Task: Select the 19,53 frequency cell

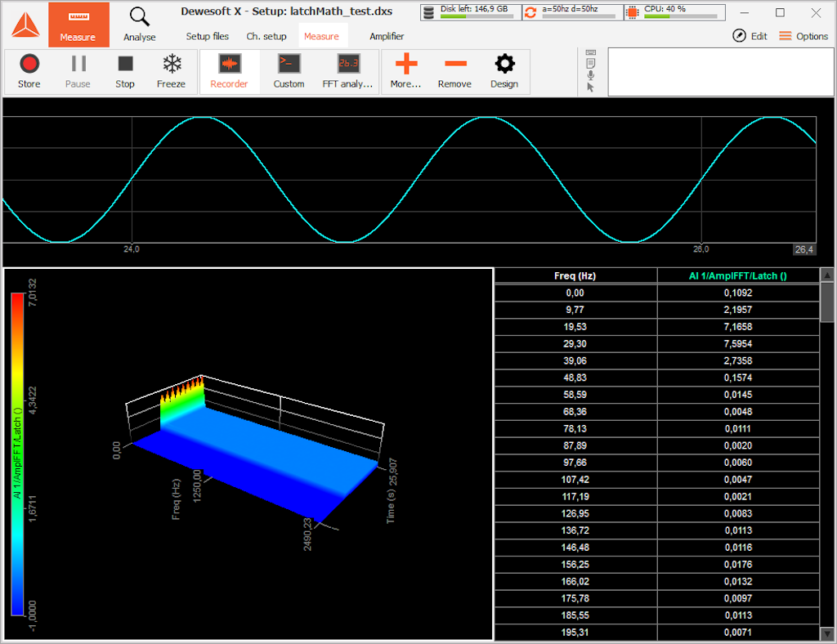Action: pos(575,327)
